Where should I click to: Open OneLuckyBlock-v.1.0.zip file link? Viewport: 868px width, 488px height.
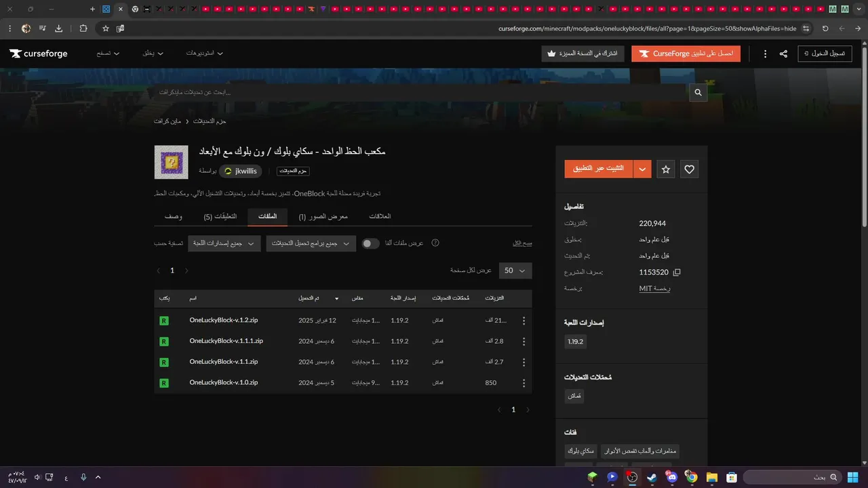[224, 383]
